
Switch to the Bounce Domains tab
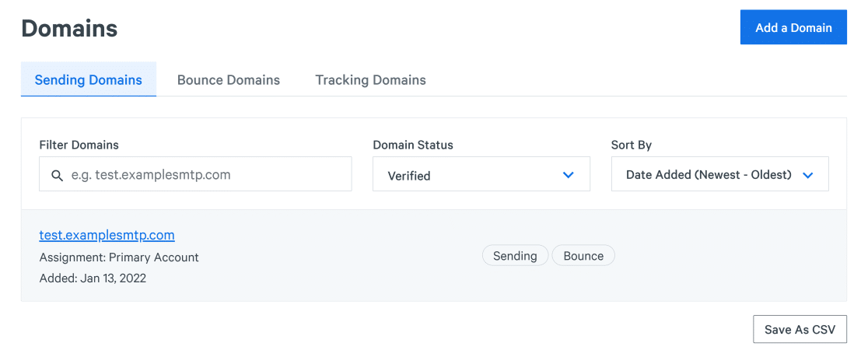(229, 80)
